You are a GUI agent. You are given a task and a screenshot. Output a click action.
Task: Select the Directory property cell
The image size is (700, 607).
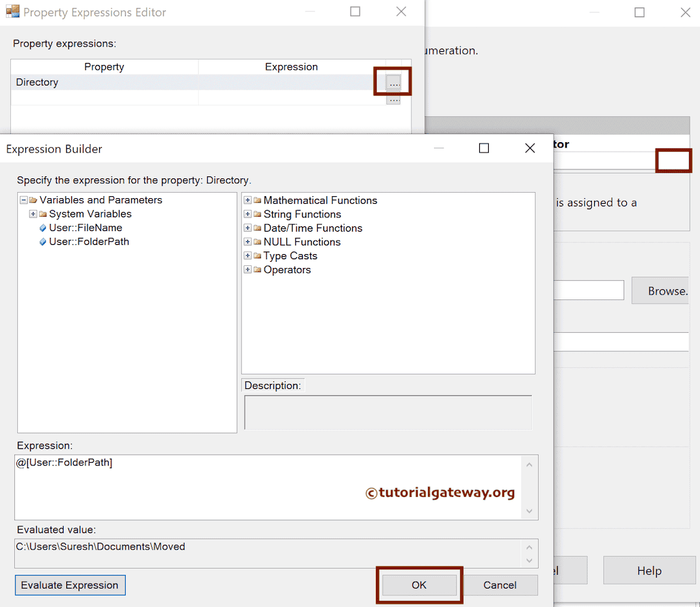105,83
